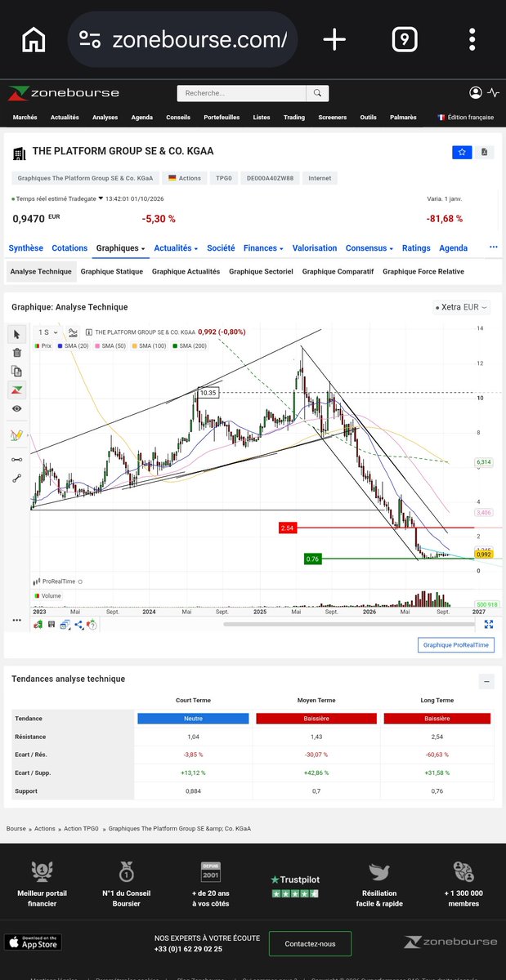
Task: Select the diagonal trend line tool
Action: [x=17, y=479]
